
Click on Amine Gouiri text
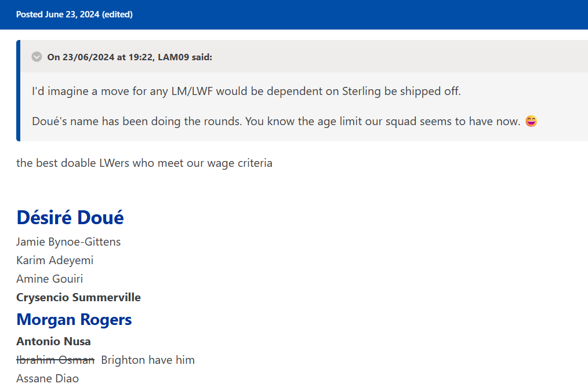pyautogui.click(x=50, y=279)
